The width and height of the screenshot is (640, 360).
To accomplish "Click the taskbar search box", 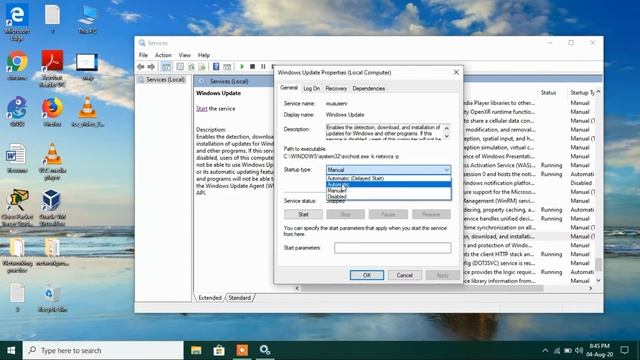I will coord(103,350).
